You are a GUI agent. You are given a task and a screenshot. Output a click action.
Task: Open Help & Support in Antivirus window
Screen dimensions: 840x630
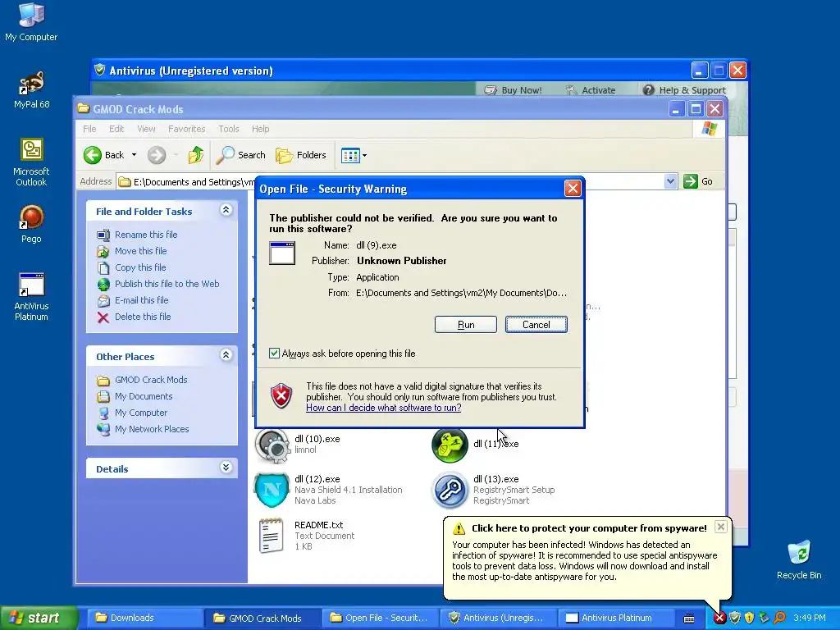(684, 90)
